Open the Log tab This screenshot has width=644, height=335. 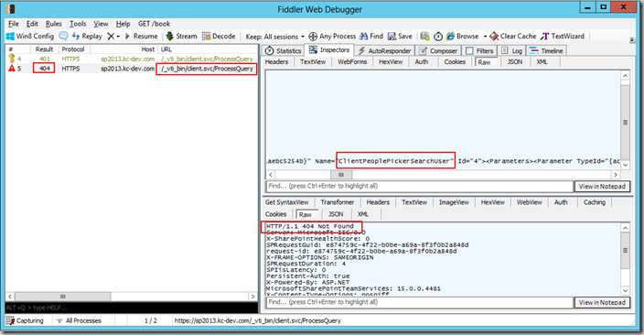click(x=511, y=51)
